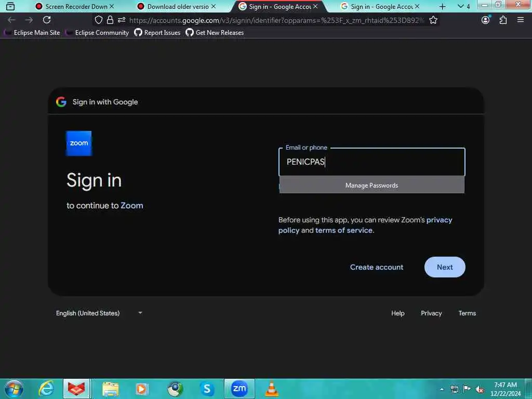The image size is (532, 399).
Task: Click the Next button
Action: (445, 267)
